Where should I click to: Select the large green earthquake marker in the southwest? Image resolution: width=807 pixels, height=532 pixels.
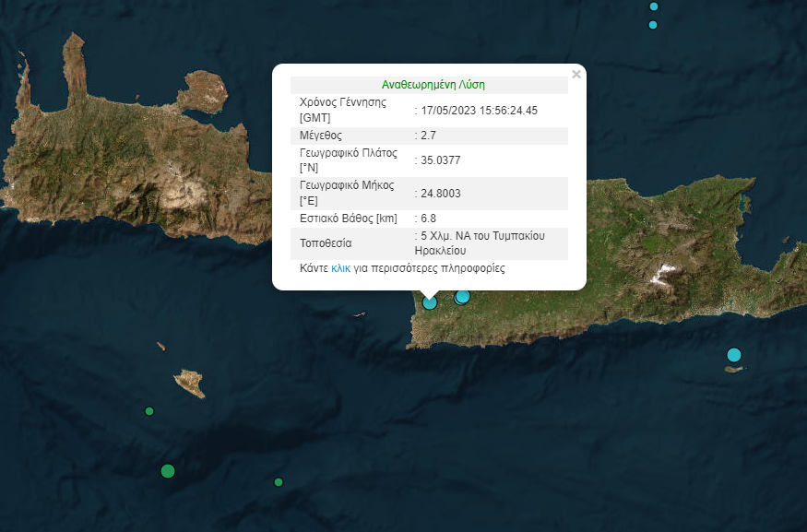(168, 471)
